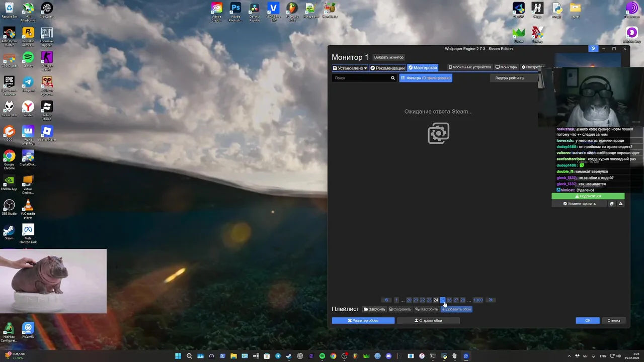This screenshot has height=362, width=644.
Task: Focus the Поиск search field
Action: 361,78
